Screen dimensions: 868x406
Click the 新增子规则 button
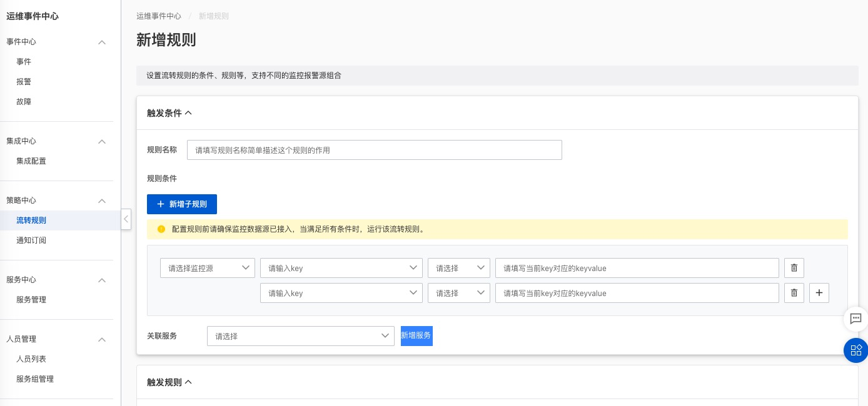tap(182, 204)
